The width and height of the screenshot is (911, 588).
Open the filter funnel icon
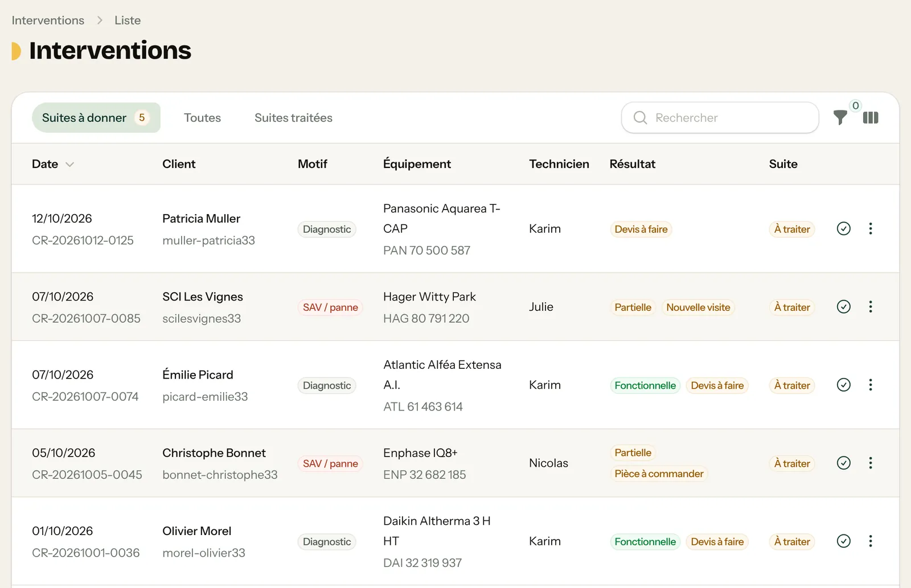pos(840,118)
